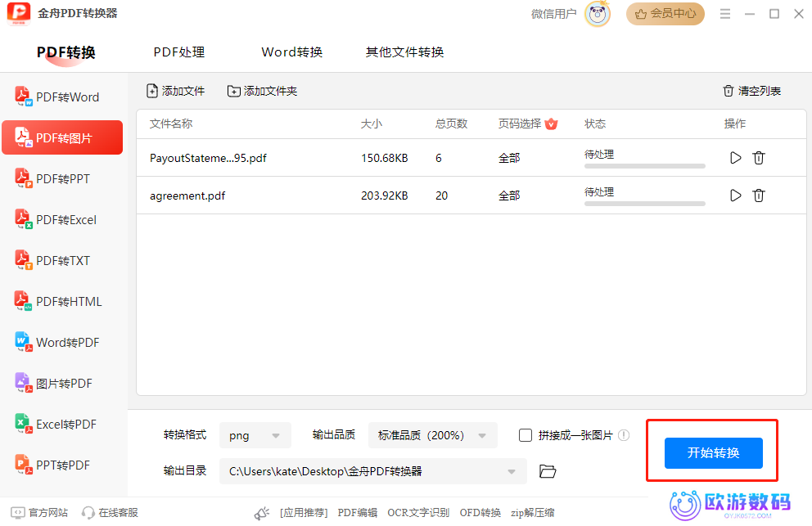Open the PDF转Word converter

click(62, 97)
